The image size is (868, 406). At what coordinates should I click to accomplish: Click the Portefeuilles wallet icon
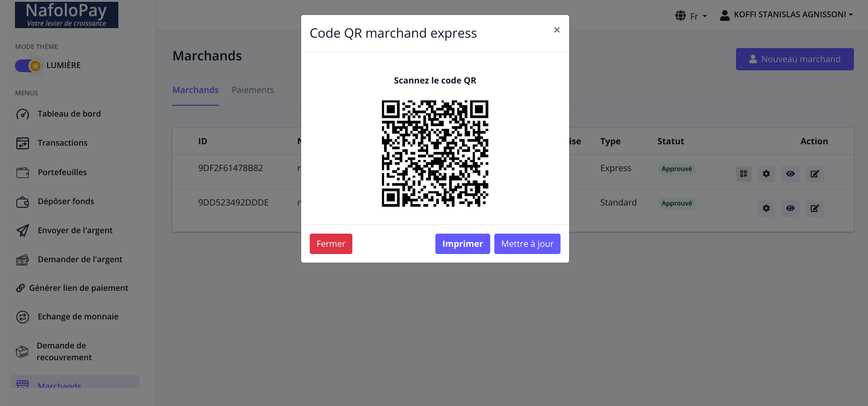pyautogui.click(x=23, y=172)
